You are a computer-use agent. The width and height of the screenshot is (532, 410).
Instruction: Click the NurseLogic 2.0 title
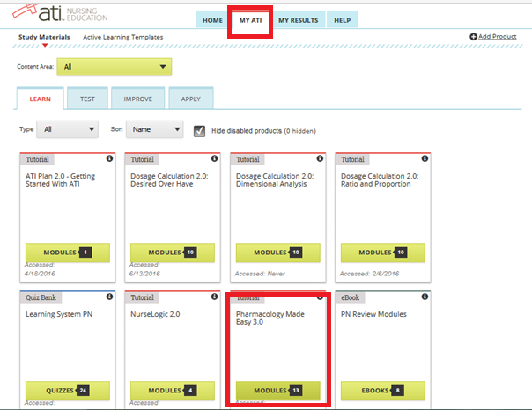pyautogui.click(x=155, y=314)
